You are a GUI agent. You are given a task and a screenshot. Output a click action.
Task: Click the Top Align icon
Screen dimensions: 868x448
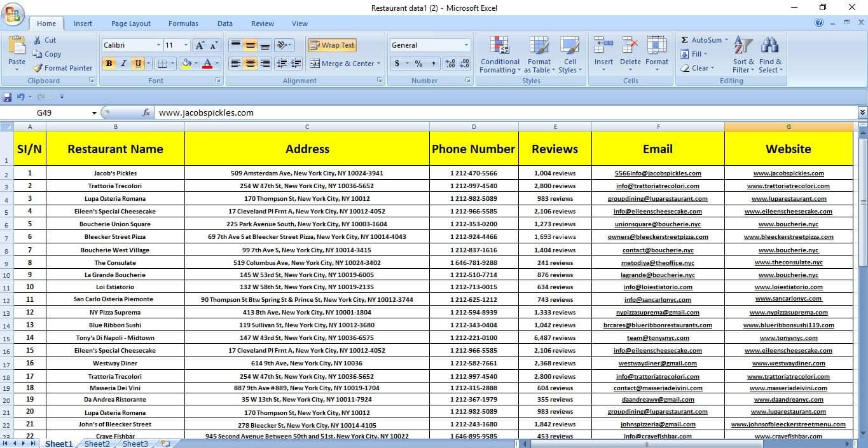point(235,45)
